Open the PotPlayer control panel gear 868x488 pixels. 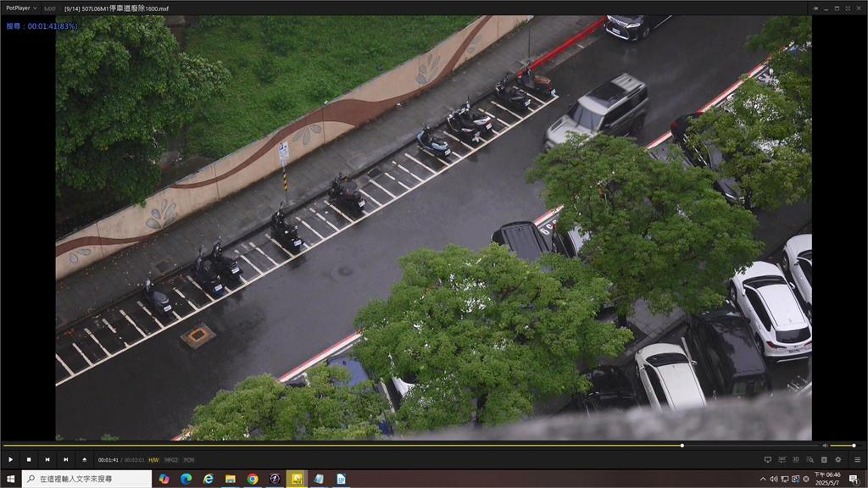click(x=837, y=459)
